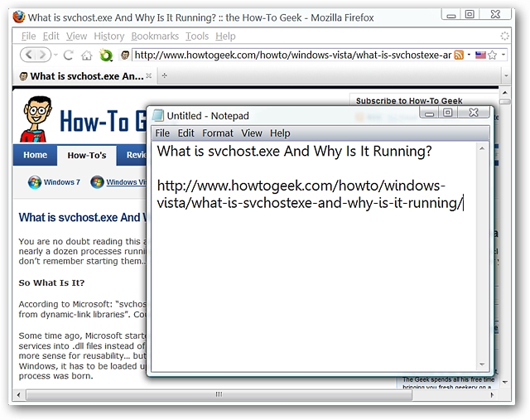Open address bar history dropdown arrow
The width and height of the screenshot is (530, 420).
(x=503, y=55)
